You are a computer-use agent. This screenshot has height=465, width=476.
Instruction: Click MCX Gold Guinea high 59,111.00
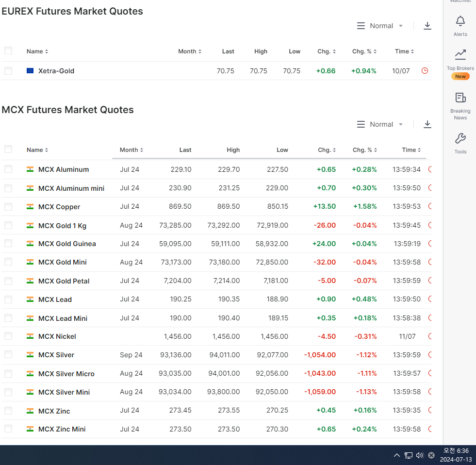coord(225,244)
